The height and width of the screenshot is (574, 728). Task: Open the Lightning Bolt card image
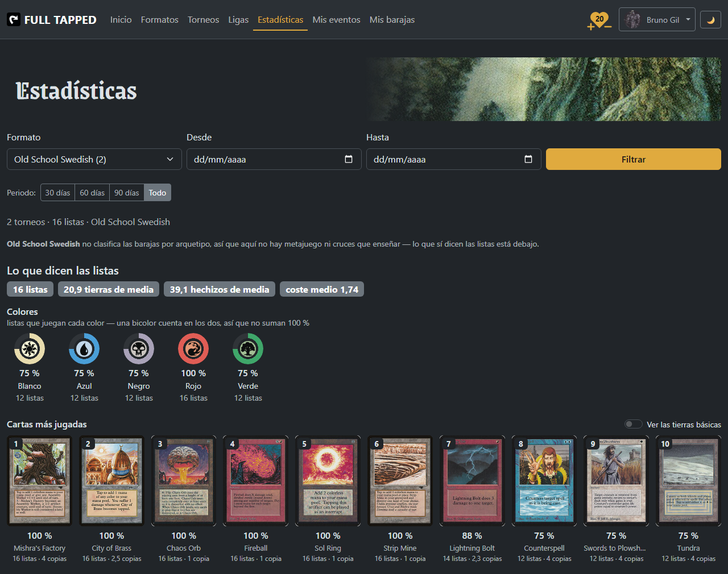click(x=472, y=481)
